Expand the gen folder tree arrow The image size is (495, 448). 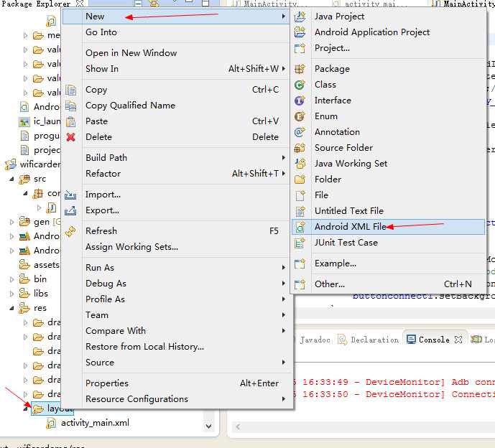(x=11, y=222)
